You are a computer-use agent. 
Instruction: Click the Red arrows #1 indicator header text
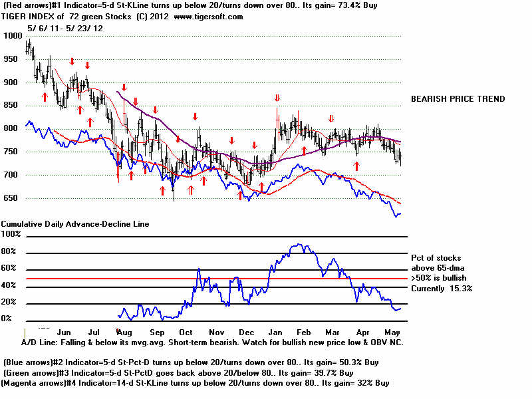coord(193,5)
